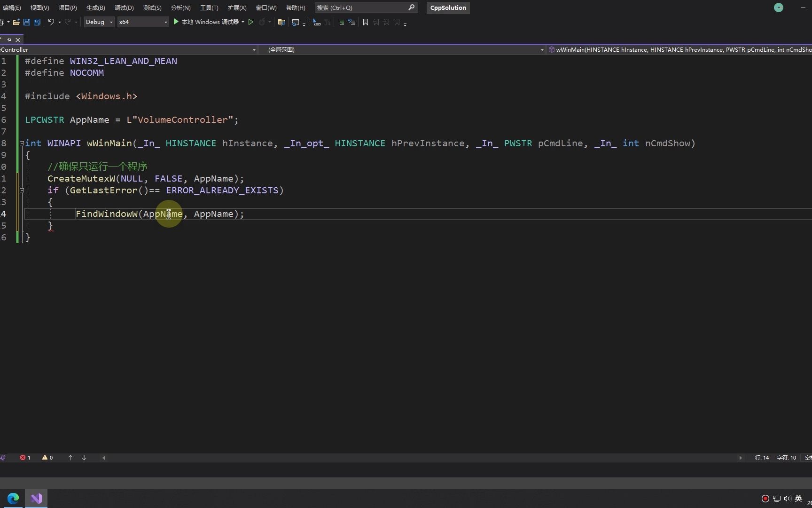Increase line indent toolbar icon
The image size is (812, 508).
[341, 22]
